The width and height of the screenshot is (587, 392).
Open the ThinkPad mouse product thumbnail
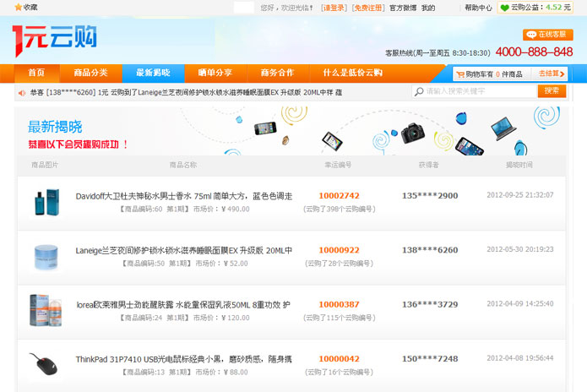(x=44, y=363)
